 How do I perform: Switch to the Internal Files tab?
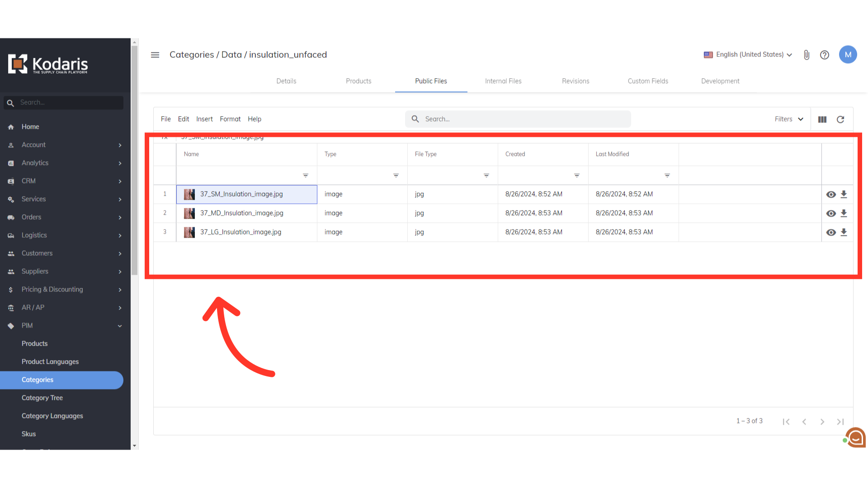[x=503, y=81]
